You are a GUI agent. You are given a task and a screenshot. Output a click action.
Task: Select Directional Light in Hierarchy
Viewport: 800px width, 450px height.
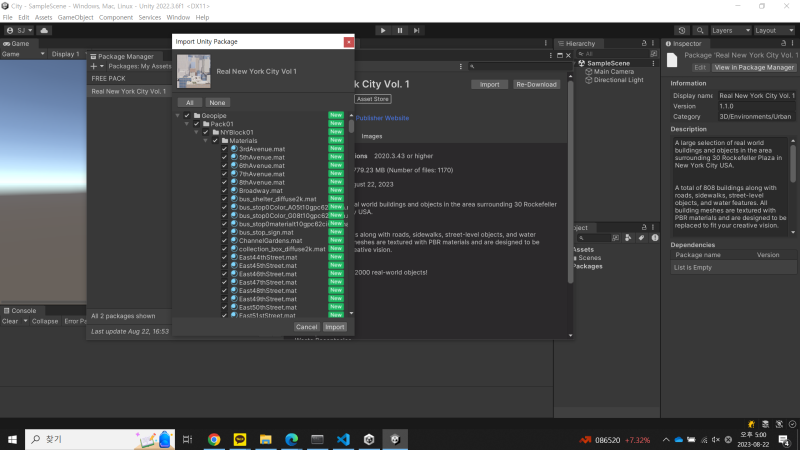pyautogui.click(x=618, y=80)
